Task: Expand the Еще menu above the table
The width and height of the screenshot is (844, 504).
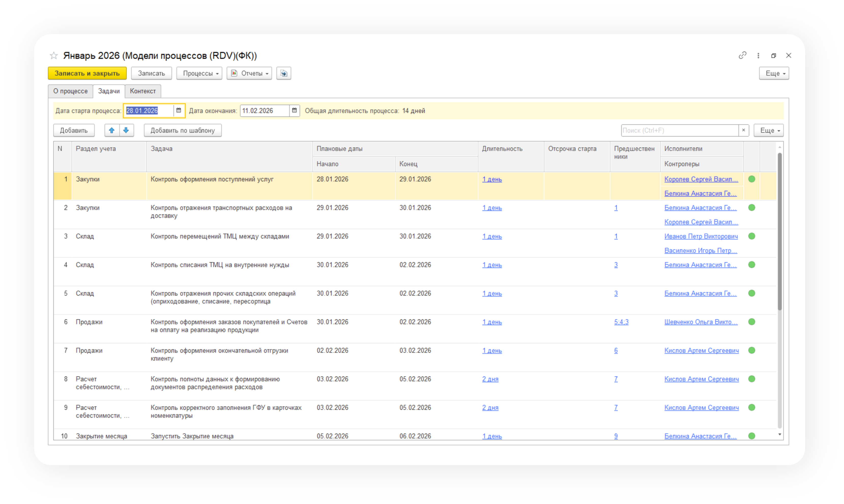Action: 768,130
